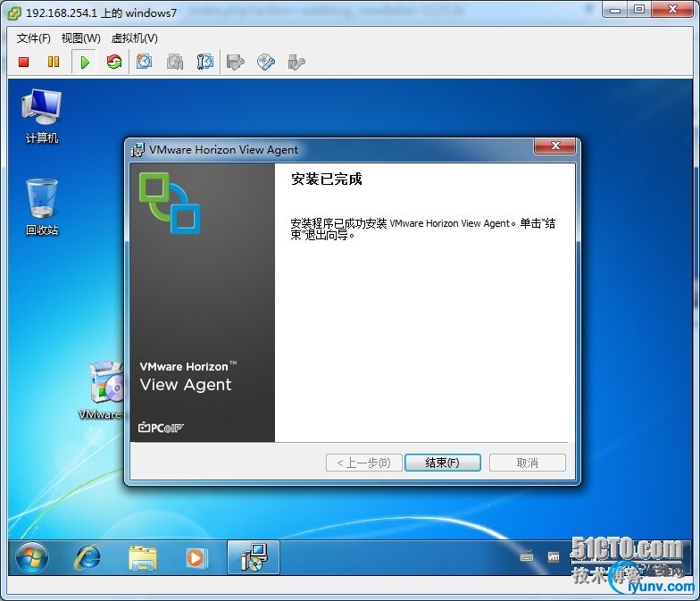Image resolution: width=700 pixels, height=601 pixels.
Task: Click the floppy drive connect icon
Action: pyautogui.click(x=236, y=63)
